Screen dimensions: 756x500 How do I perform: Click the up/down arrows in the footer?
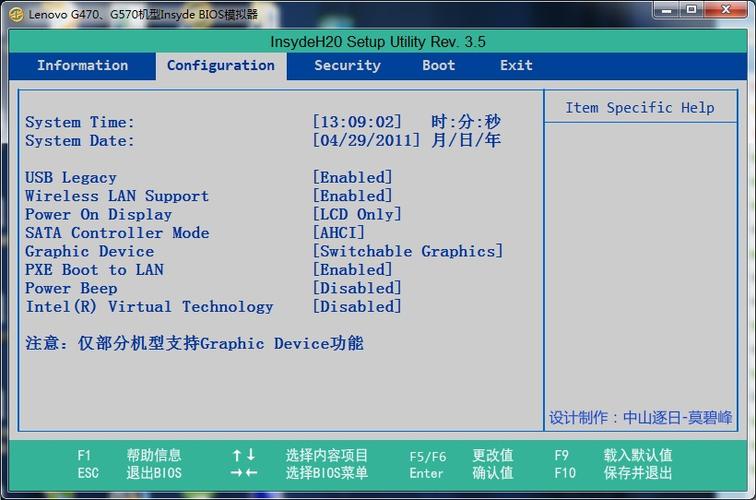coord(244,455)
